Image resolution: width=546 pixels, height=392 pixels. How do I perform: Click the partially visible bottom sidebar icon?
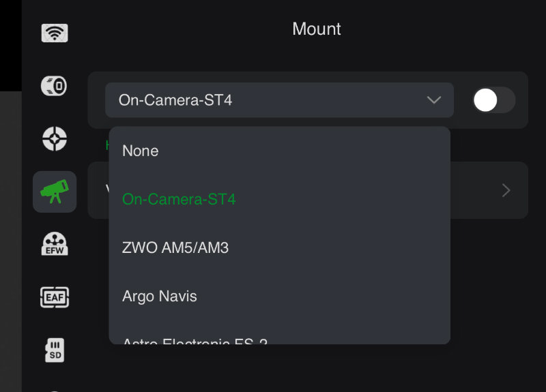click(x=55, y=390)
